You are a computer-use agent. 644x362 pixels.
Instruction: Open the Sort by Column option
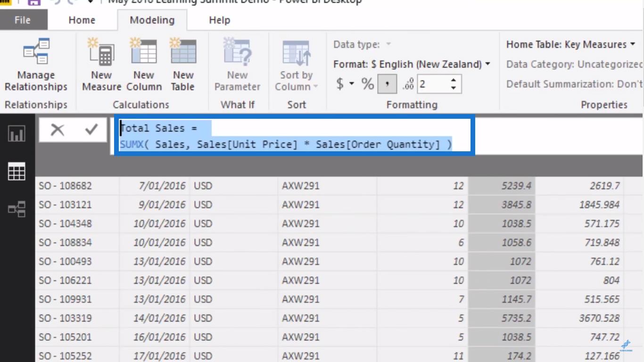click(x=296, y=65)
